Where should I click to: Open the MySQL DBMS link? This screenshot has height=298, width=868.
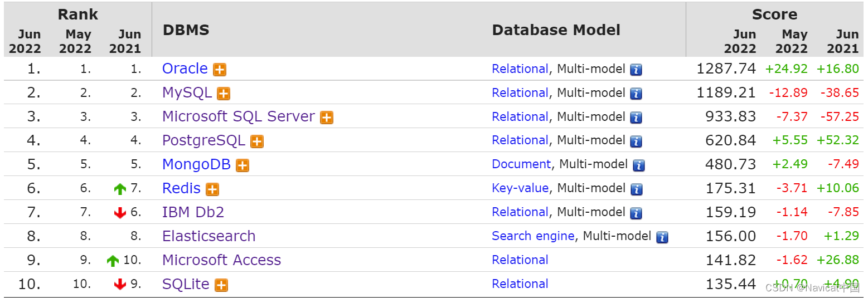(x=187, y=92)
